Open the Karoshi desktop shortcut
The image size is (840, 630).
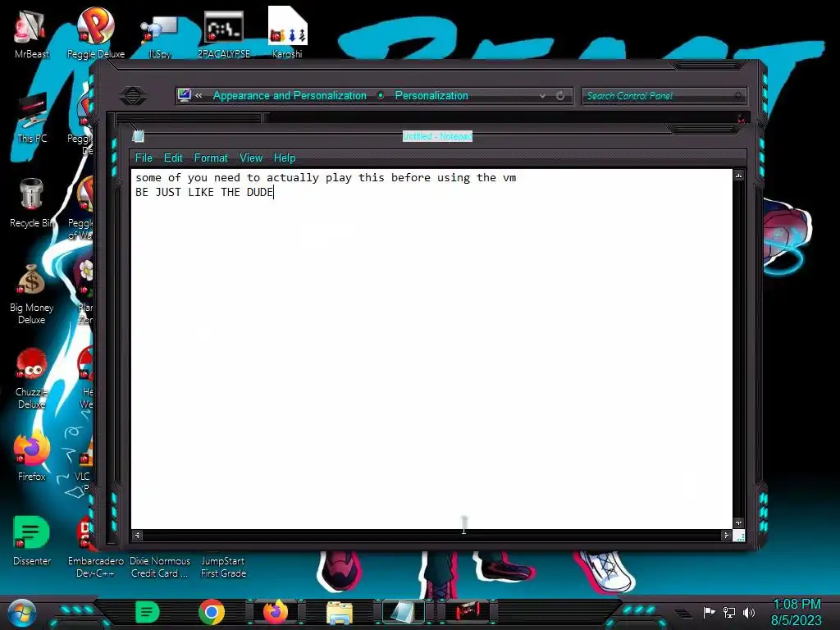(x=287, y=32)
